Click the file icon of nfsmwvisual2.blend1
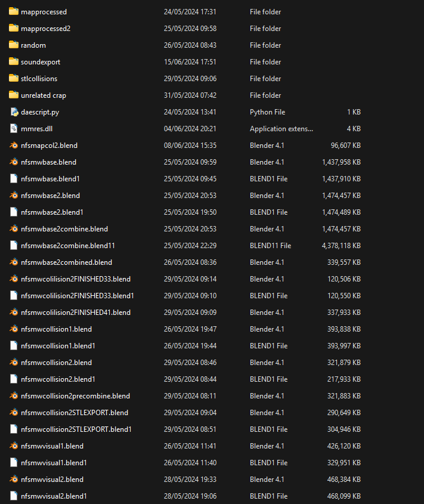424x504 pixels. point(14,496)
